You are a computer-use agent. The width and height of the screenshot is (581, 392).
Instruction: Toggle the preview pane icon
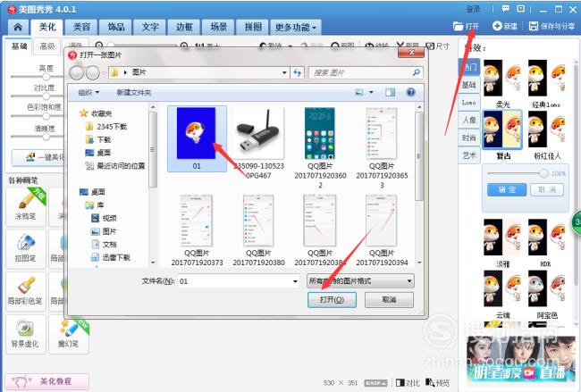(391, 92)
